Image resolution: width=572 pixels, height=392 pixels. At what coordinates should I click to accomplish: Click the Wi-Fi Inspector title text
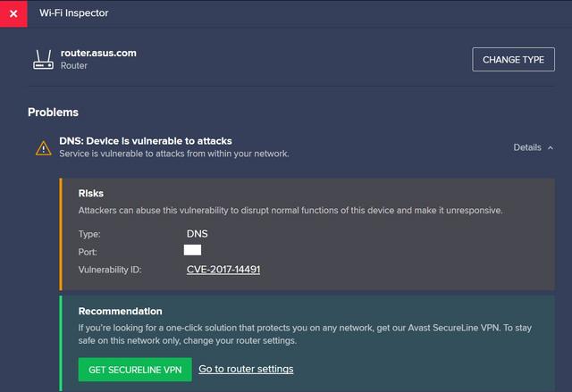coord(73,13)
